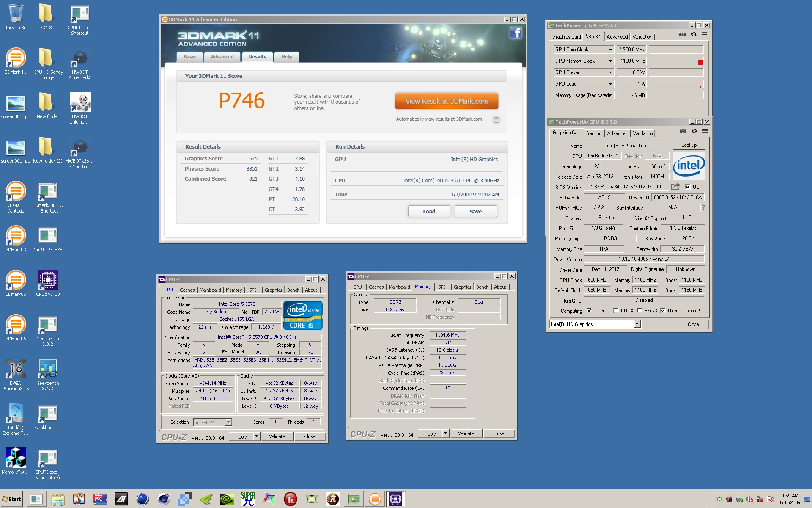This screenshot has width=812, height=508.
Task: Toggle automatically view results at 3DMark.com checkbox
Action: pos(496,120)
